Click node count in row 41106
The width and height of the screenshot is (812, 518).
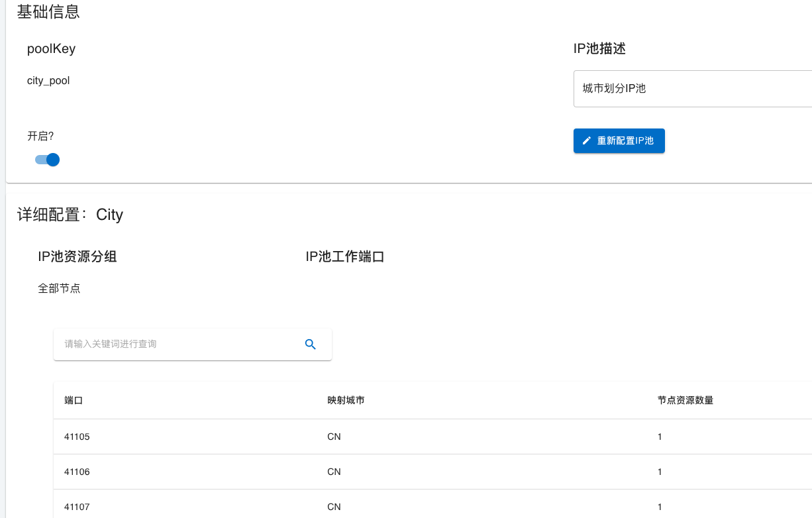(660, 472)
